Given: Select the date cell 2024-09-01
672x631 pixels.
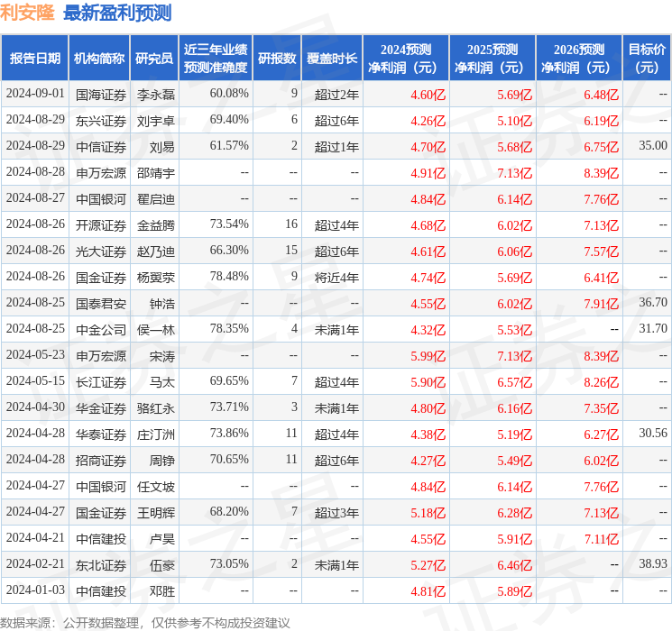Looking at the screenshot, I should coord(35,94).
